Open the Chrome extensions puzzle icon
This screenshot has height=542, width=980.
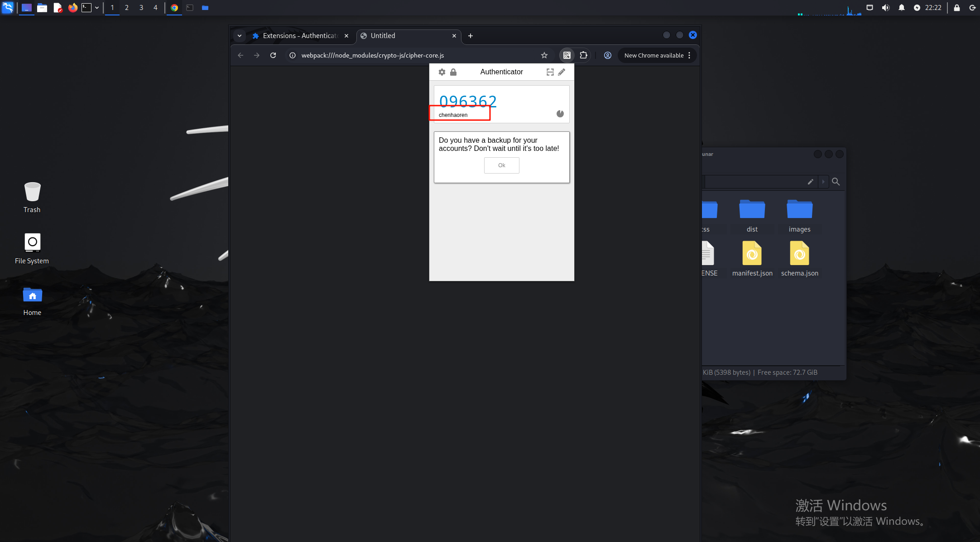pos(583,55)
